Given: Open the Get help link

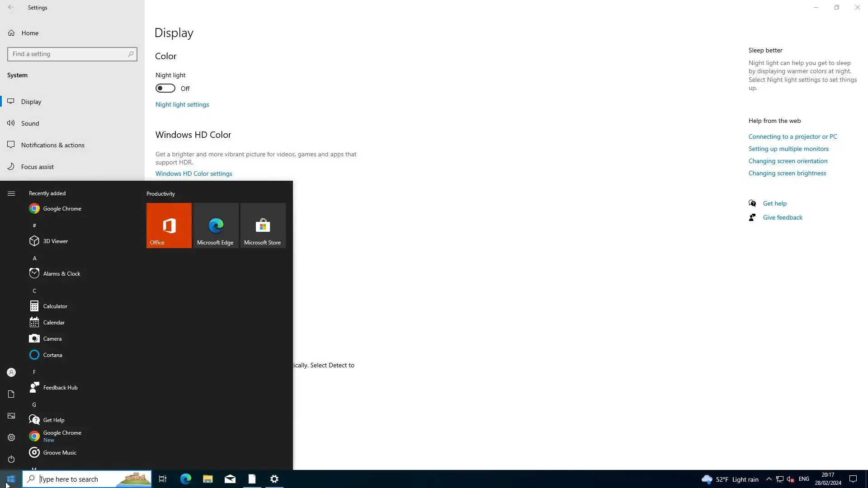Looking at the screenshot, I should (774, 203).
